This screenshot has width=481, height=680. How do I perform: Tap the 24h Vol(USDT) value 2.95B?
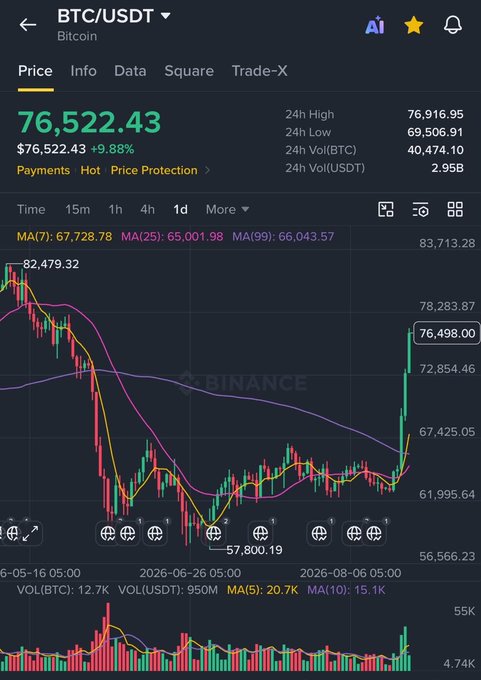(447, 168)
